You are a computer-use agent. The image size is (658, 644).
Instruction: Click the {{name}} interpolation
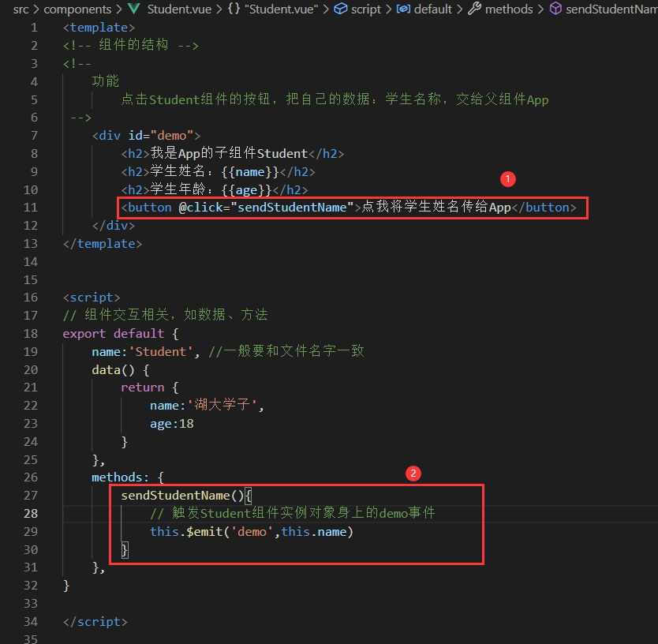(250, 172)
